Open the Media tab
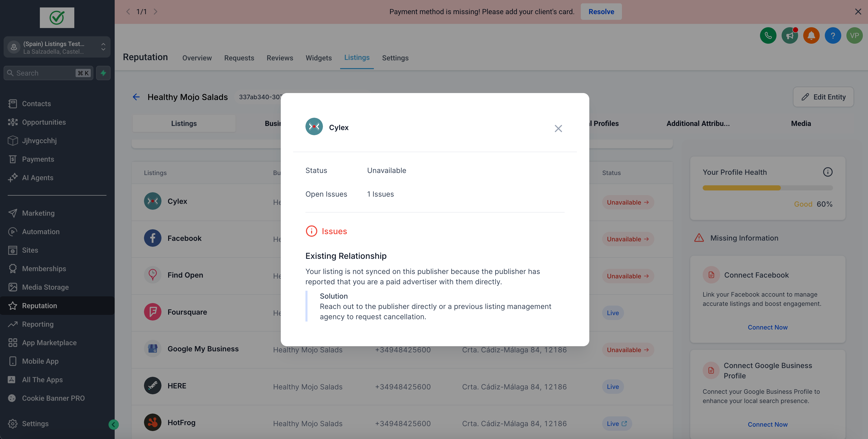 click(801, 123)
